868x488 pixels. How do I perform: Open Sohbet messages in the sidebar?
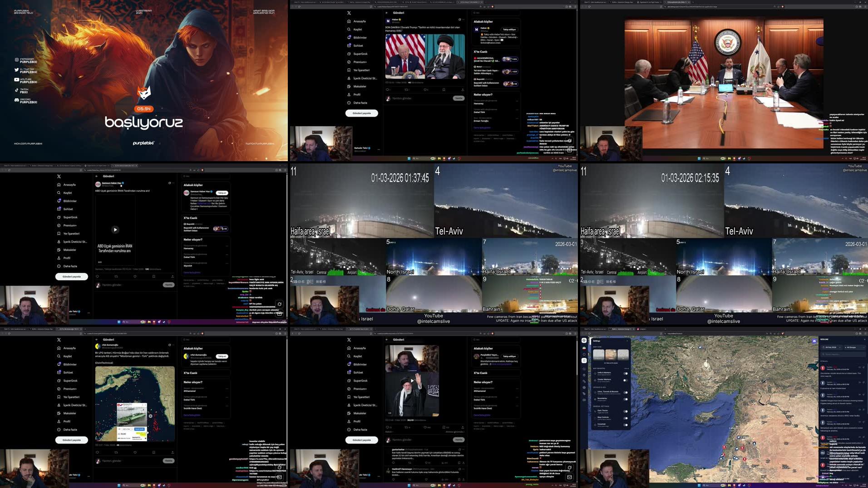tap(359, 45)
